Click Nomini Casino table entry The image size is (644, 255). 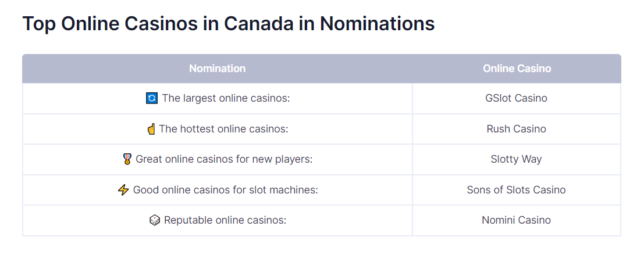click(x=516, y=220)
